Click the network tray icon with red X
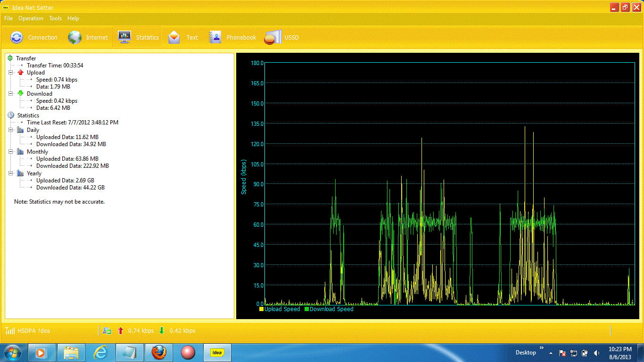644x362 pixels. click(x=562, y=353)
